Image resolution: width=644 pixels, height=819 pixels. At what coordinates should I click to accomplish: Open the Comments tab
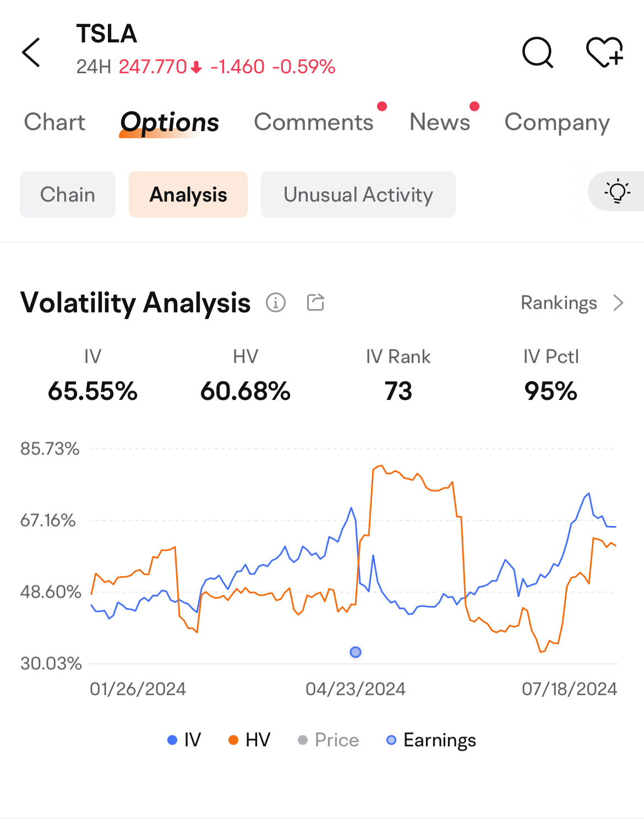click(314, 122)
